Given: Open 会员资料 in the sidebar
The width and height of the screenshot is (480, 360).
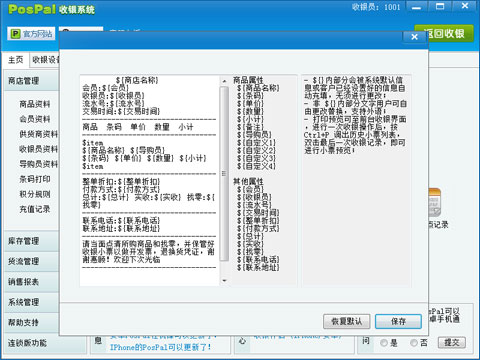Looking at the screenshot, I should pos(35,119).
